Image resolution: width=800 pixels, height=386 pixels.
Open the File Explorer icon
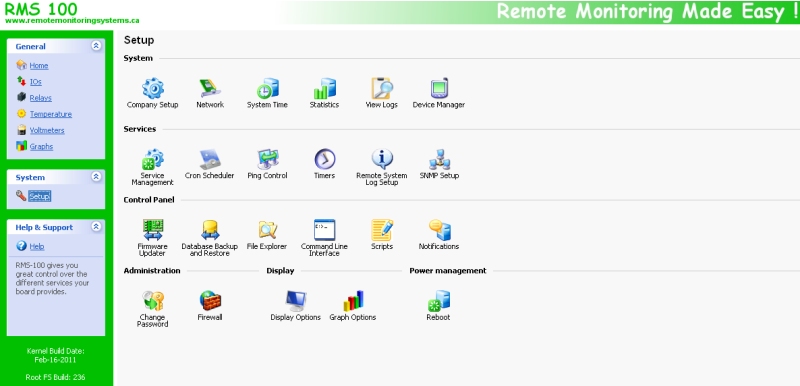(x=267, y=230)
